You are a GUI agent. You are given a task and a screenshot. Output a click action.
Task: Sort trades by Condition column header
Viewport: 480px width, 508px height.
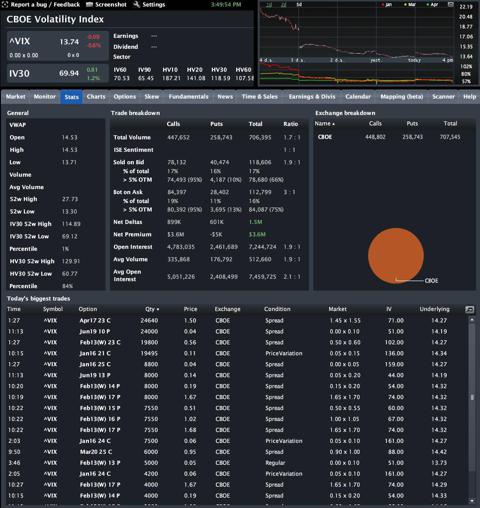(277, 309)
